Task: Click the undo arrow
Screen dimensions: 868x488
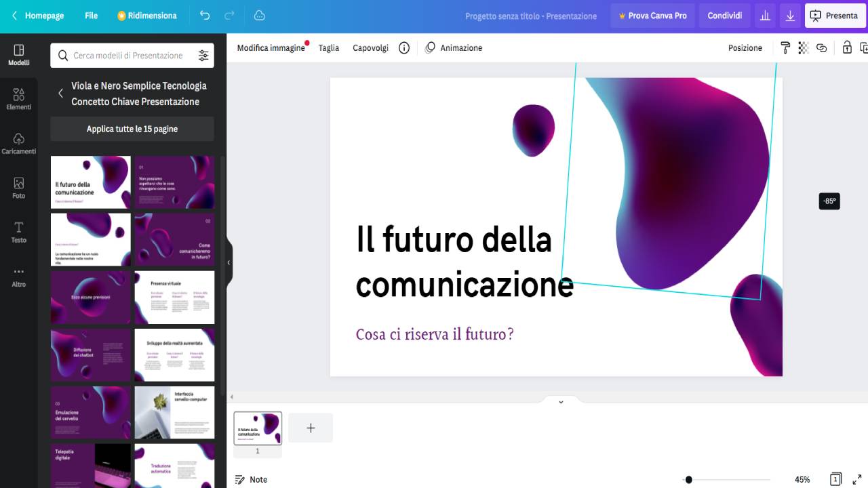Action: [x=204, y=15]
